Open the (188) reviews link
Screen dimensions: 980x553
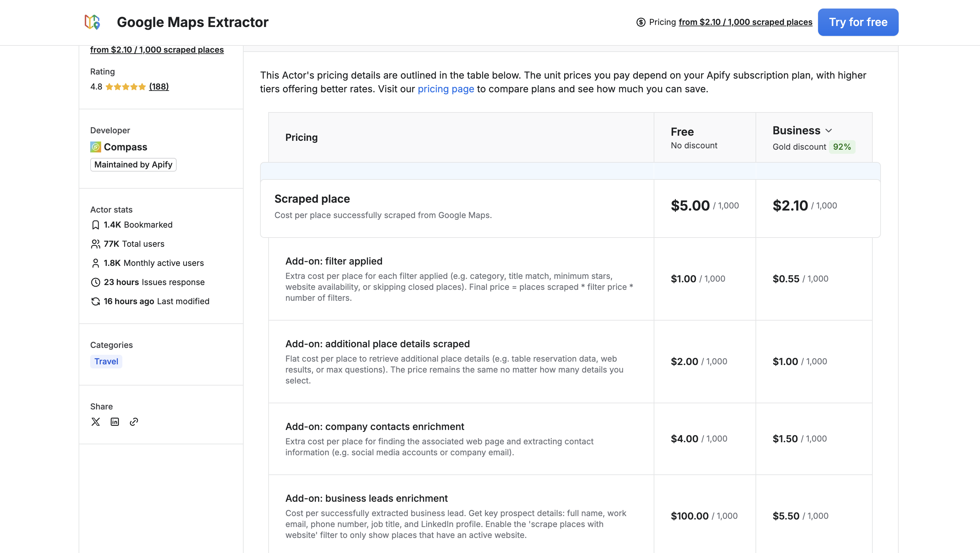pyautogui.click(x=159, y=87)
